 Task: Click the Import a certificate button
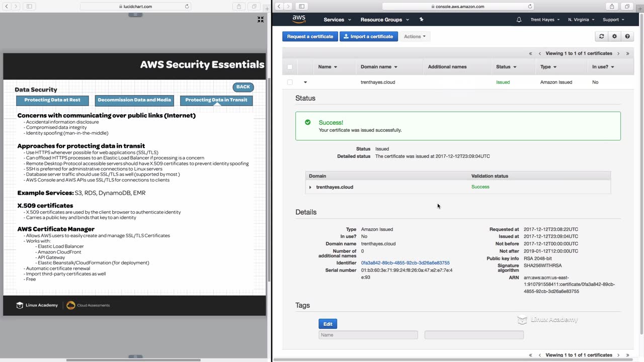pyautogui.click(x=369, y=36)
